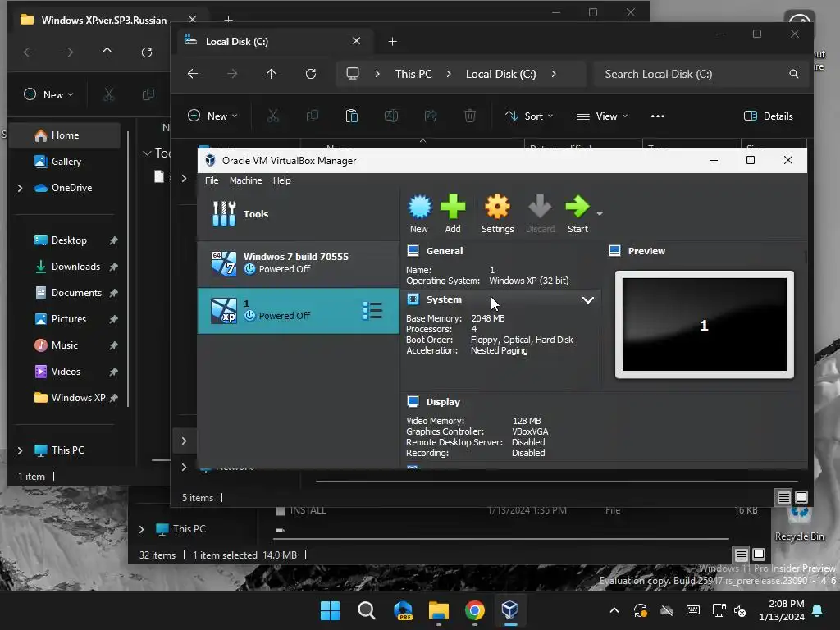
Task: Go up one level in Local Disk window
Action: [x=272, y=74]
